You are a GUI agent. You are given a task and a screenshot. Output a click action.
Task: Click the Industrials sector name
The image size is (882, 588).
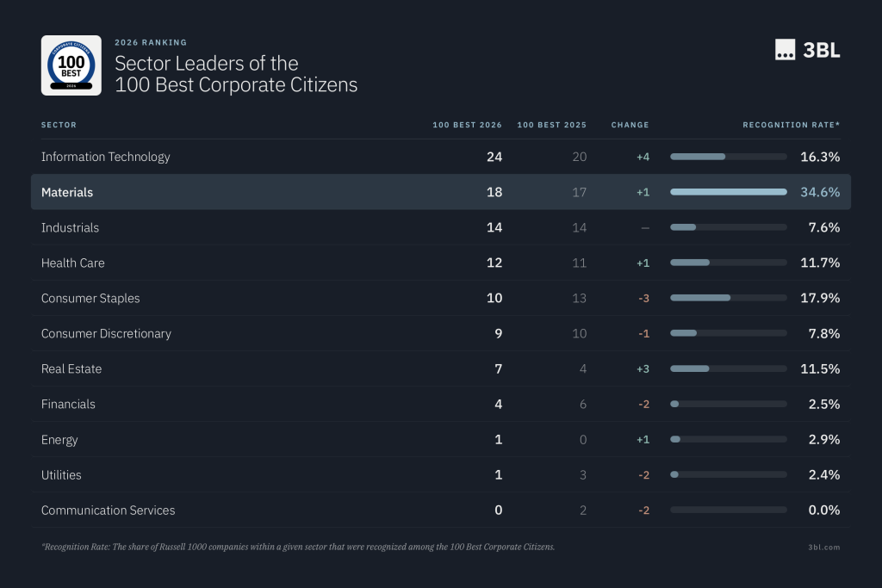(x=70, y=227)
